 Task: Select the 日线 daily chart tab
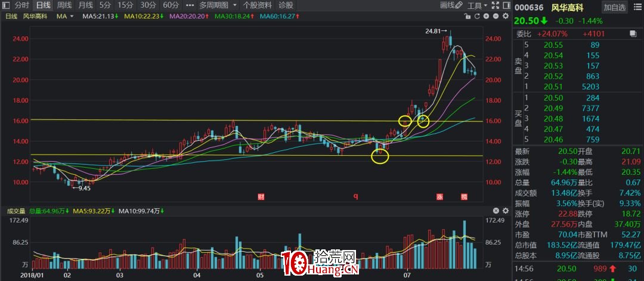point(43,5)
